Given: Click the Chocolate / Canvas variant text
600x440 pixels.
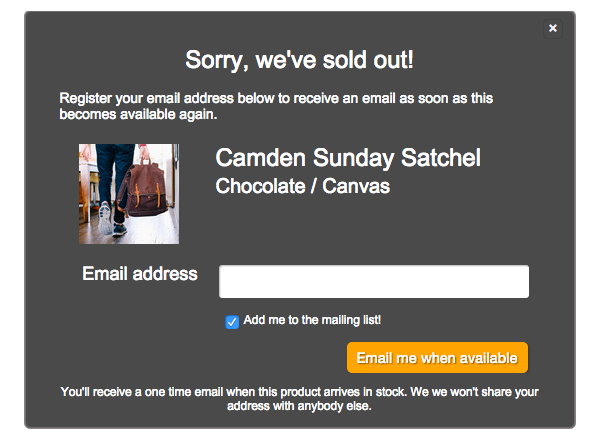Looking at the screenshot, I should 302,186.
